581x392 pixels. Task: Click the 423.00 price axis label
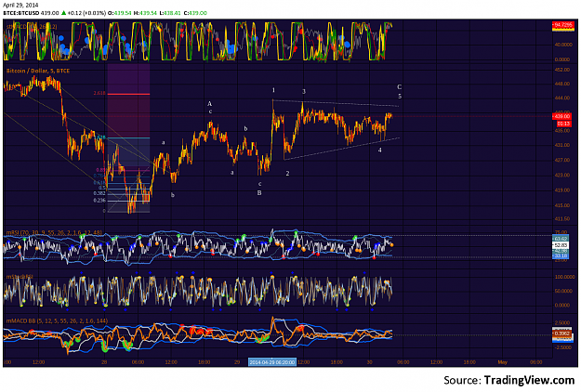click(562, 175)
